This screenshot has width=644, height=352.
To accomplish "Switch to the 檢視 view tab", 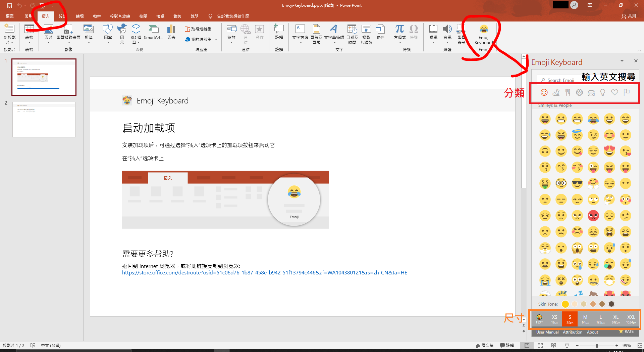I will (x=160, y=16).
